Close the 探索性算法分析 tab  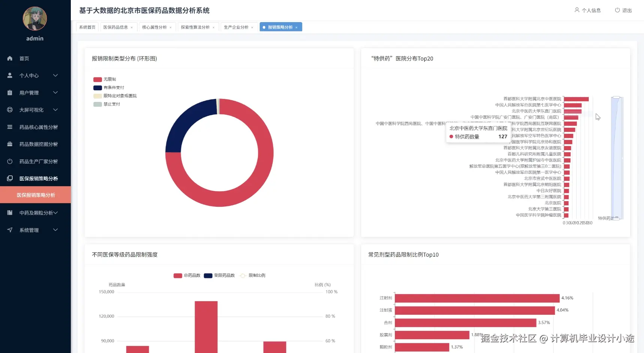[x=214, y=27]
